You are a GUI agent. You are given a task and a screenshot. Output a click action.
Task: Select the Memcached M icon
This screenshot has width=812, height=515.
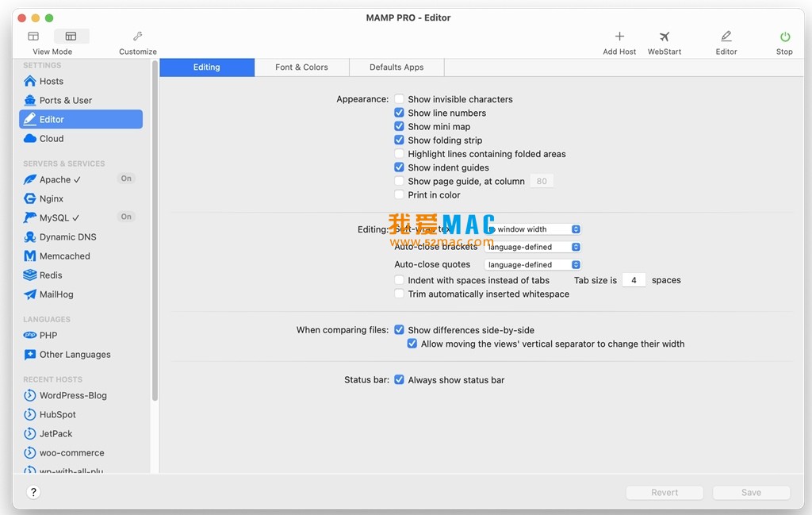click(x=30, y=256)
